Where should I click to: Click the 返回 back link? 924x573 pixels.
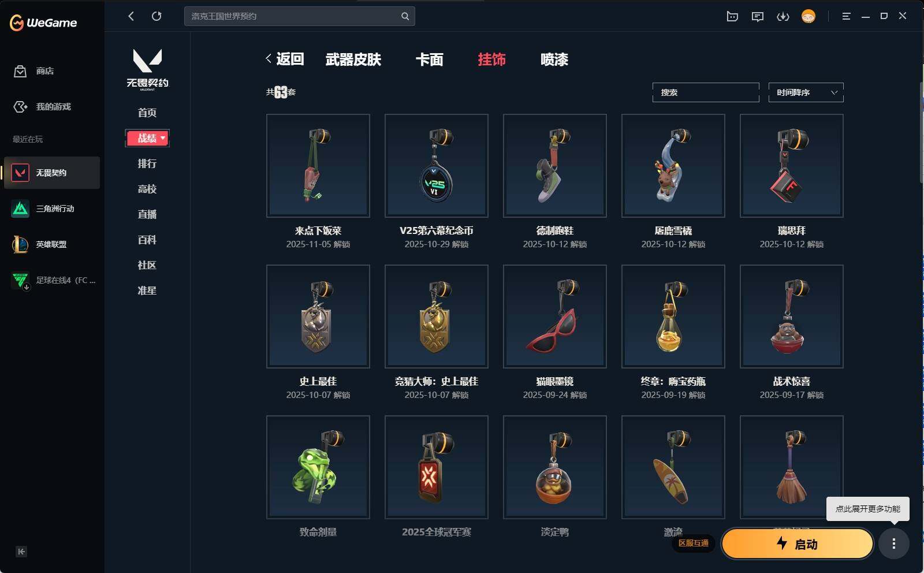(x=285, y=59)
